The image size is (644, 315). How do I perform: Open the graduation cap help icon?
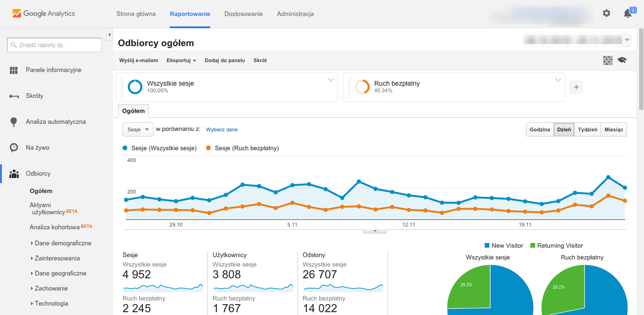(622, 60)
